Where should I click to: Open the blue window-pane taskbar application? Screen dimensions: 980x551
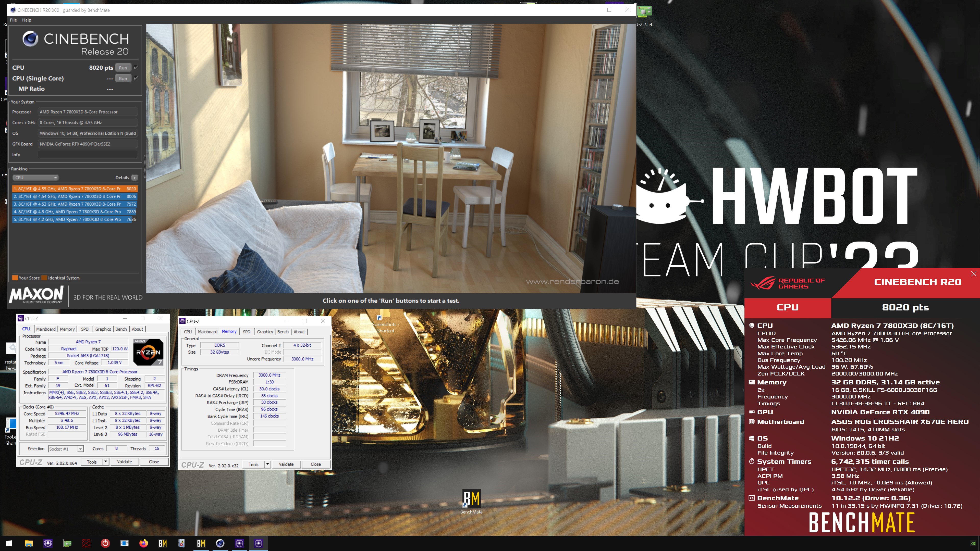pos(124,543)
